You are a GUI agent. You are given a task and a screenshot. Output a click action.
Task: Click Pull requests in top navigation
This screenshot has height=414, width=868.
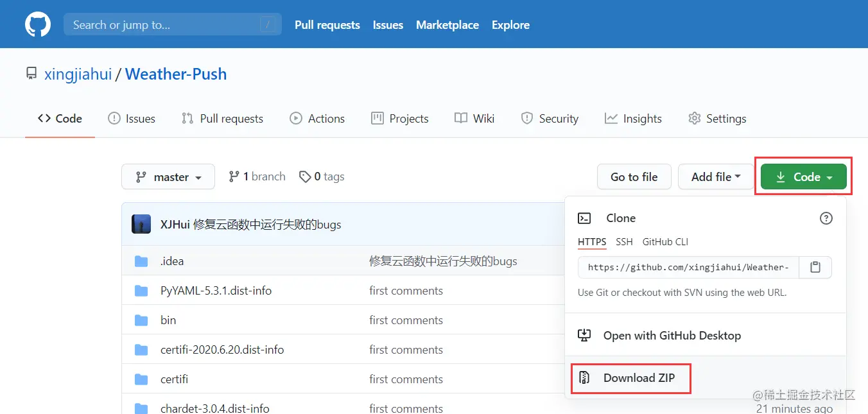(327, 25)
